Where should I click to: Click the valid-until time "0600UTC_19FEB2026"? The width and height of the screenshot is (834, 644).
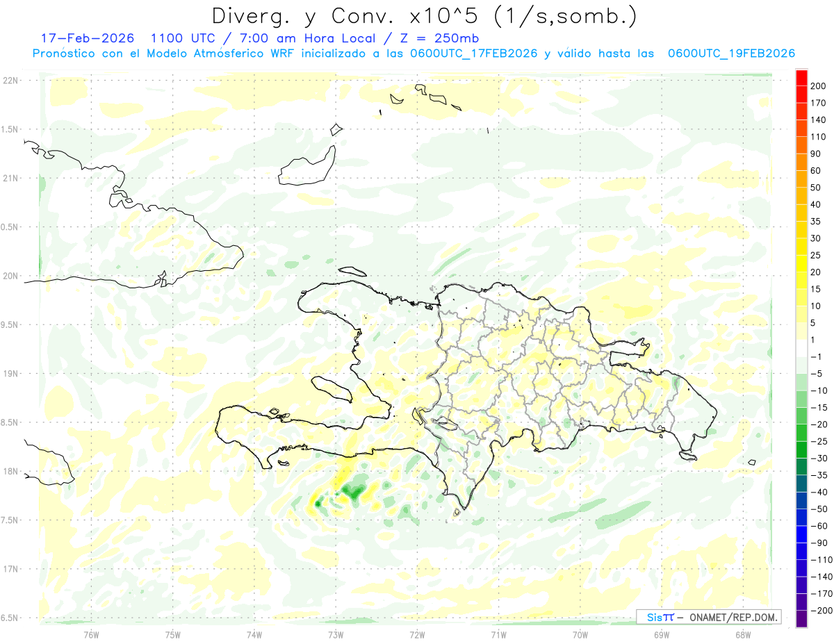click(x=731, y=53)
